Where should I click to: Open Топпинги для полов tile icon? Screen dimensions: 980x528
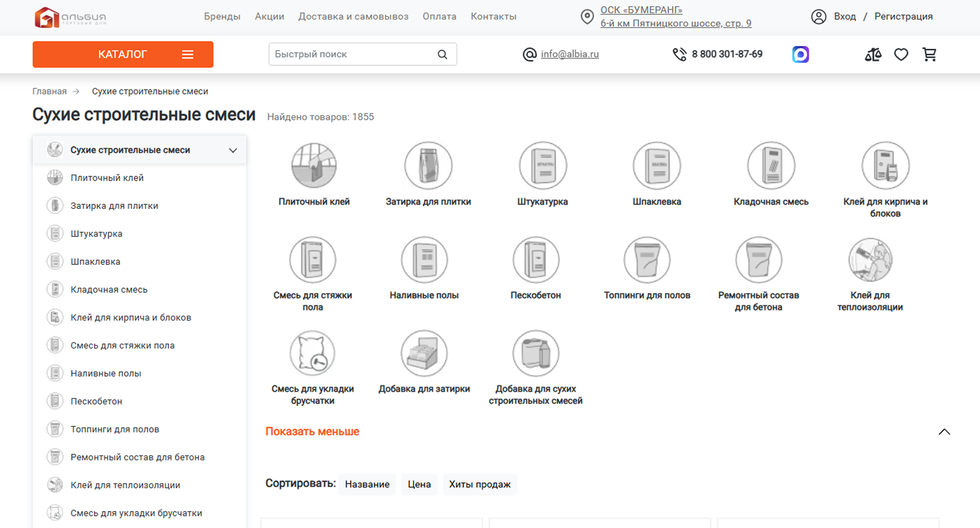(x=647, y=259)
